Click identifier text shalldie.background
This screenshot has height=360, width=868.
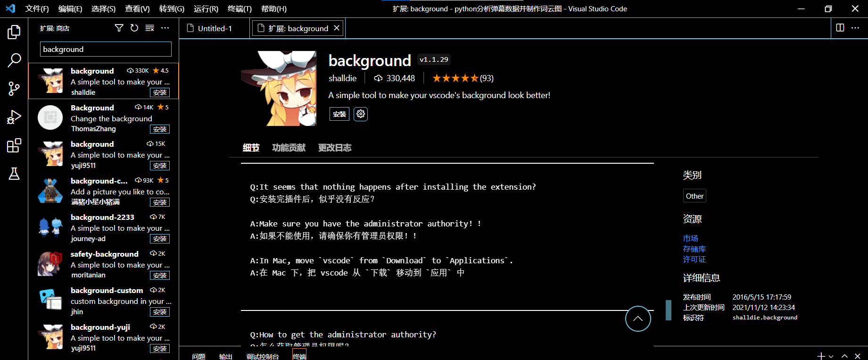tap(765, 318)
